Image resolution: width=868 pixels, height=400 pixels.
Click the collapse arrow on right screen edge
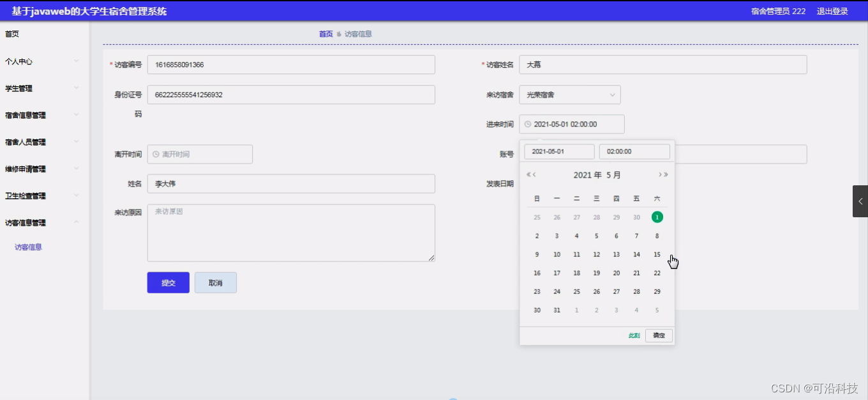coord(860,201)
